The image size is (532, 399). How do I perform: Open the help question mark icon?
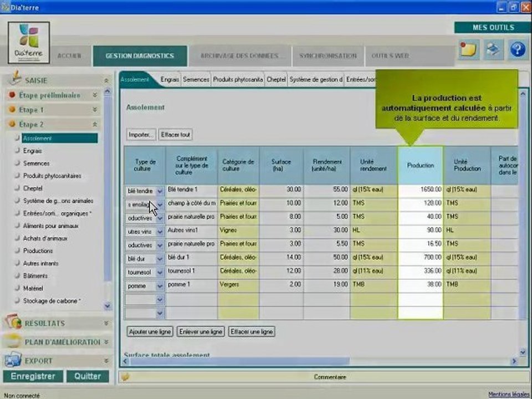tap(518, 50)
